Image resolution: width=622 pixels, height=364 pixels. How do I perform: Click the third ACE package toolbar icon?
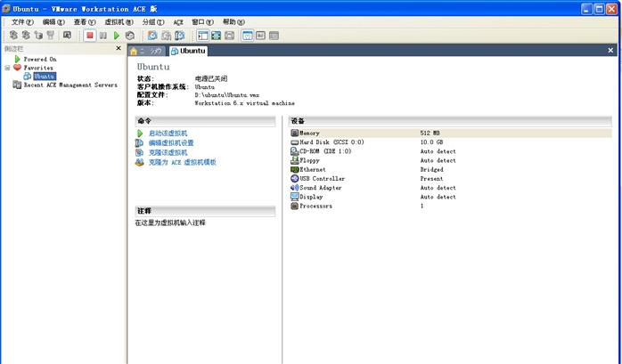click(38, 36)
